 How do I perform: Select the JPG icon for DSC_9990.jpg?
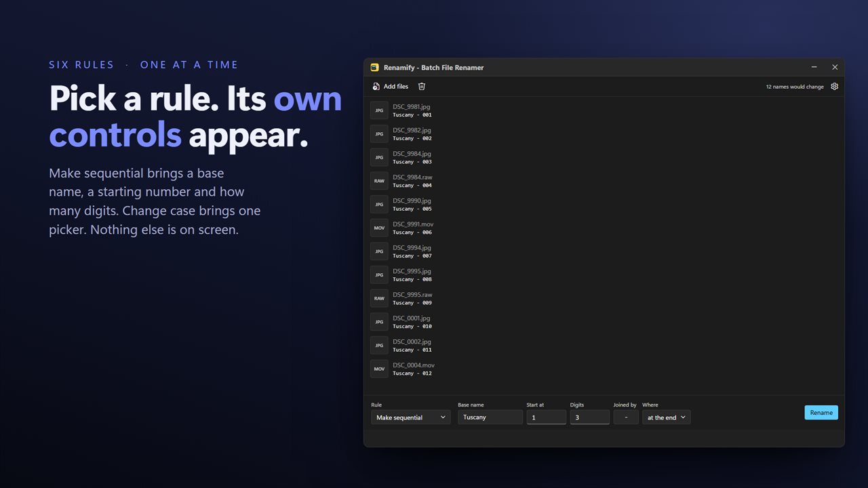379,204
